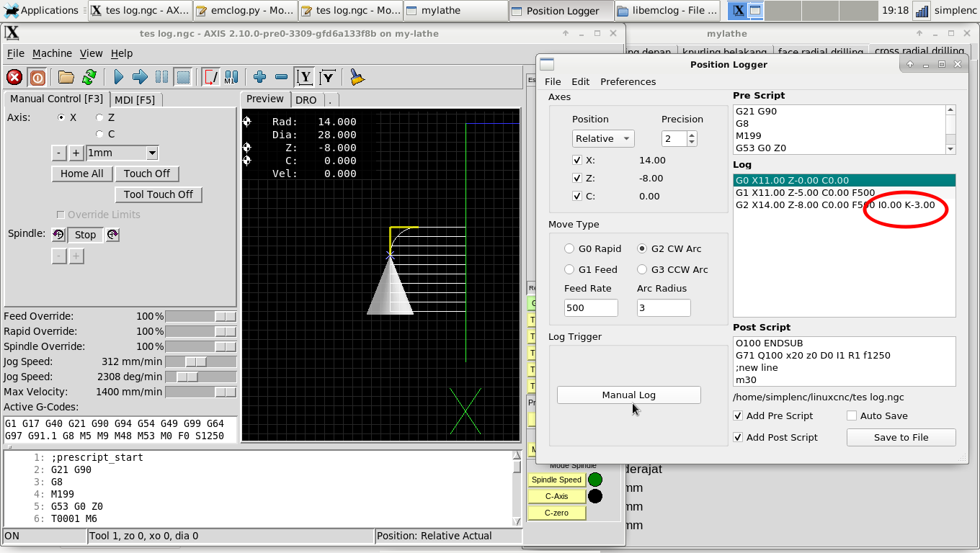Click the spindle forward rotation icon
Screen dimensions: 980x553
113,235
